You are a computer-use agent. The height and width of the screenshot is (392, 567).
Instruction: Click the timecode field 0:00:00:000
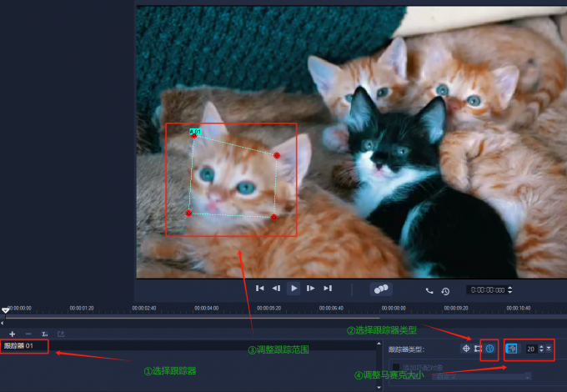tap(488, 290)
